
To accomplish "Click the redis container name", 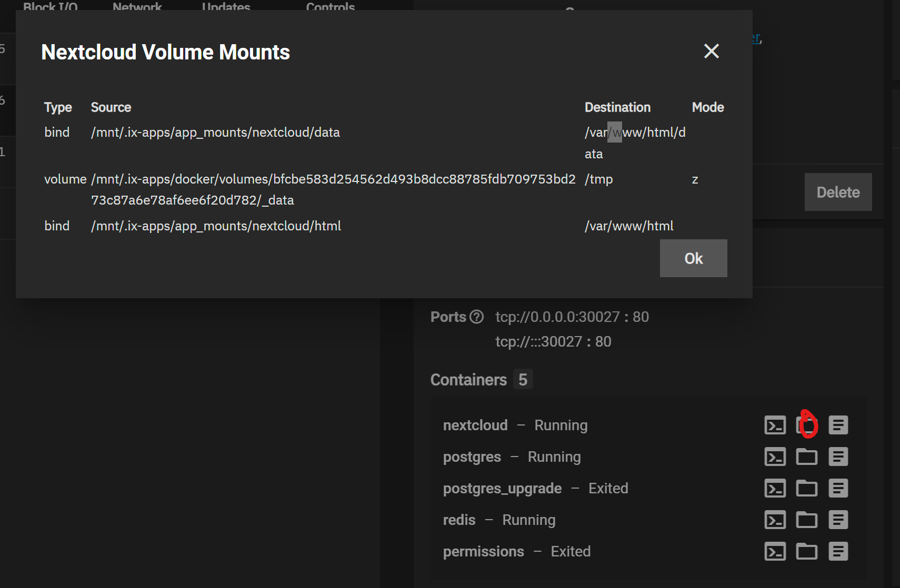I will tap(459, 520).
